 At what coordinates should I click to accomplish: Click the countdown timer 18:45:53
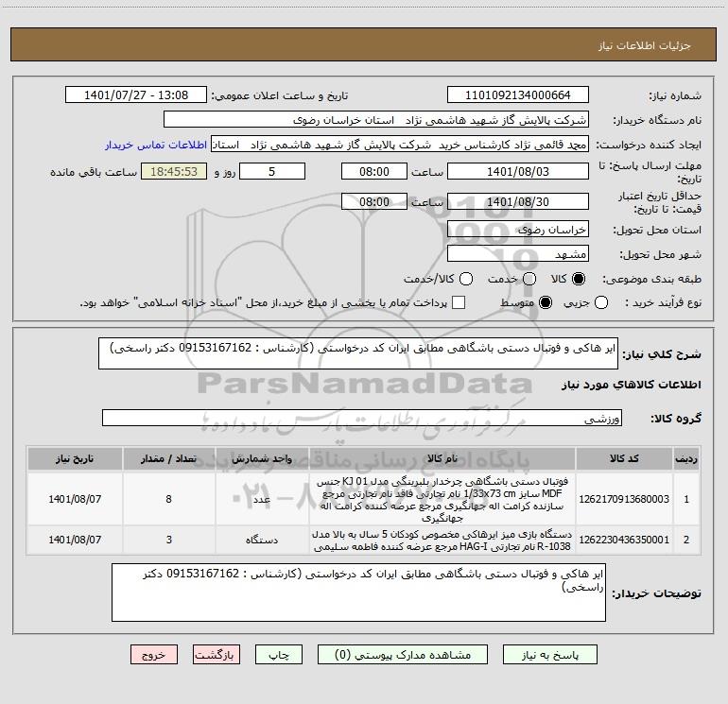[x=174, y=171]
